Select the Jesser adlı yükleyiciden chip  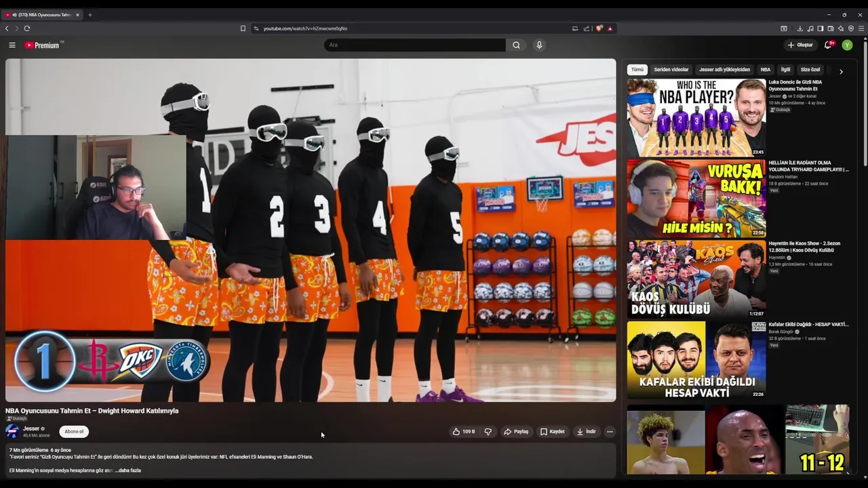click(x=724, y=69)
